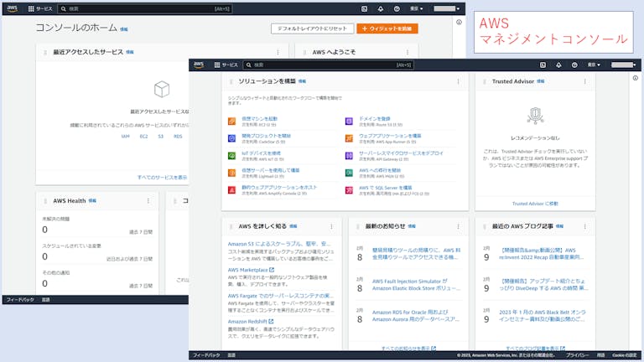Image resolution: width=644 pixels, height=362 pixels.
Task: Click the privacy link in front window footer
Action: (x=578, y=355)
